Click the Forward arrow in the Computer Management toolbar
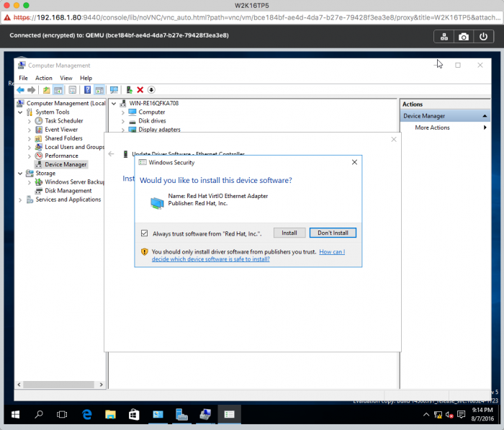The width and height of the screenshot is (504, 430). click(x=31, y=90)
